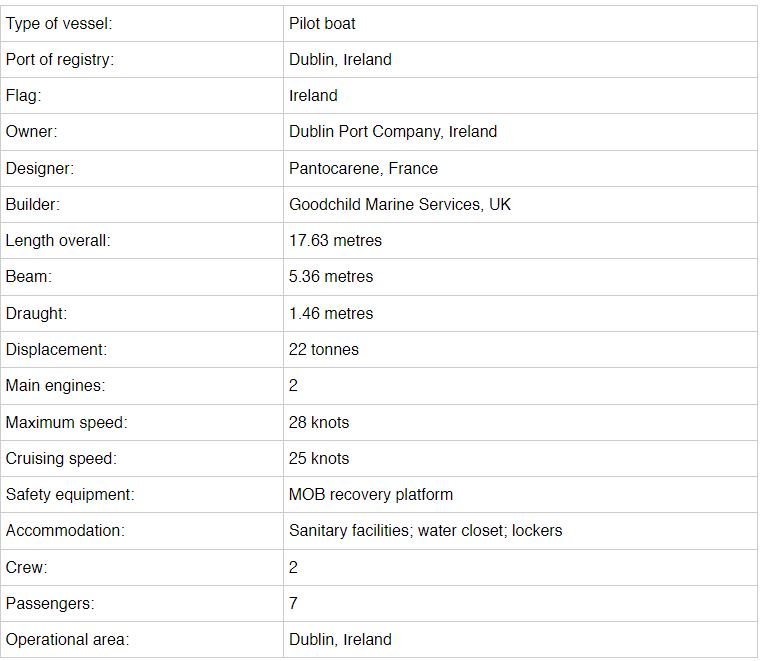
Task: Click the "Type of vessel:" label cell
Action: (x=59, y=23)
